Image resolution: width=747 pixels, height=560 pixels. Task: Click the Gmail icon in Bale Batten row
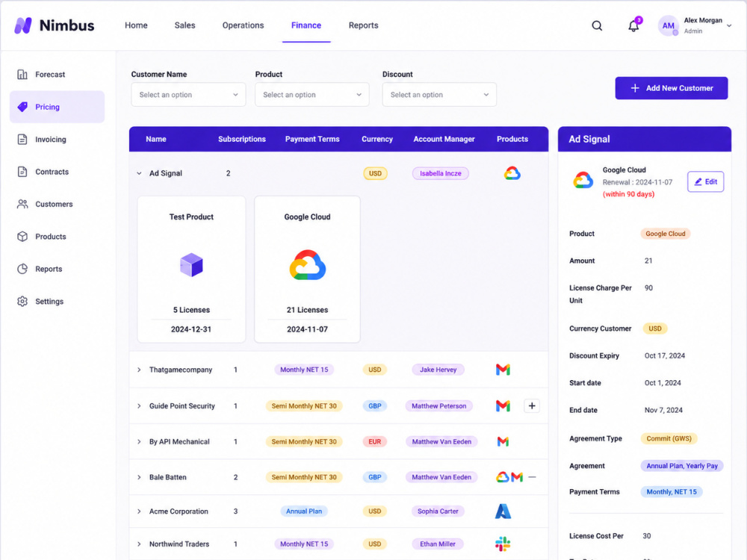click(x=518, y=476)
